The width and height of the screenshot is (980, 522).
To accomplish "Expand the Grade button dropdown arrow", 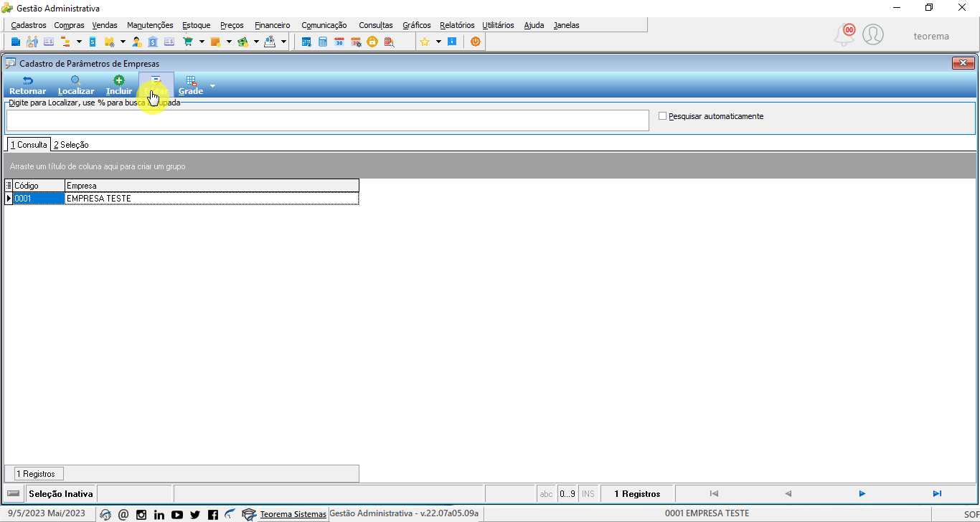I will coord(212,86).
